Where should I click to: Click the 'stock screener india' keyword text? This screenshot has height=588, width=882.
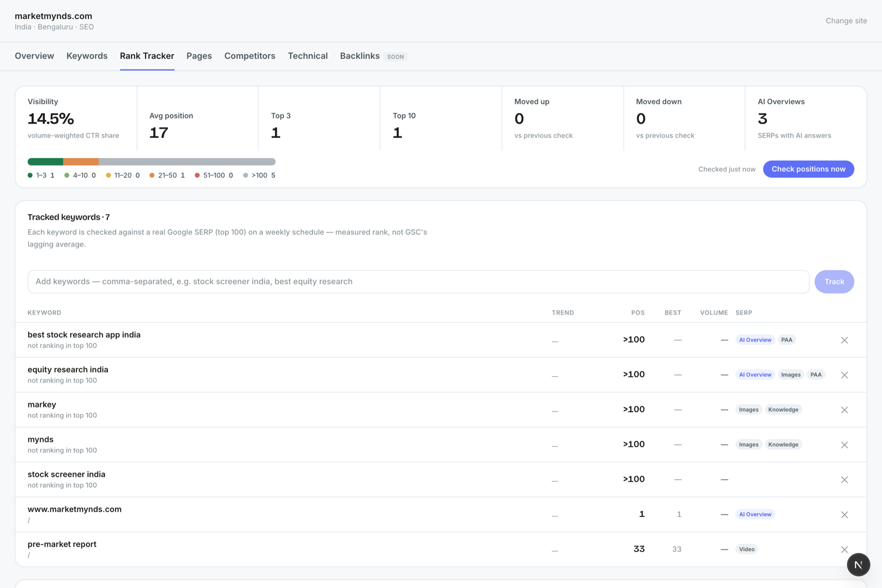point(66,474)
